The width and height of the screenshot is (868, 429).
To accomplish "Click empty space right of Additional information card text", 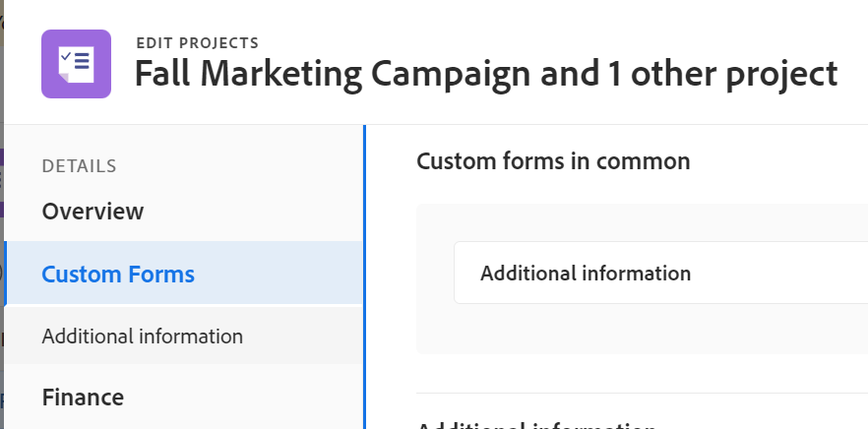I will pyautogui.click(x=777, y=274).
